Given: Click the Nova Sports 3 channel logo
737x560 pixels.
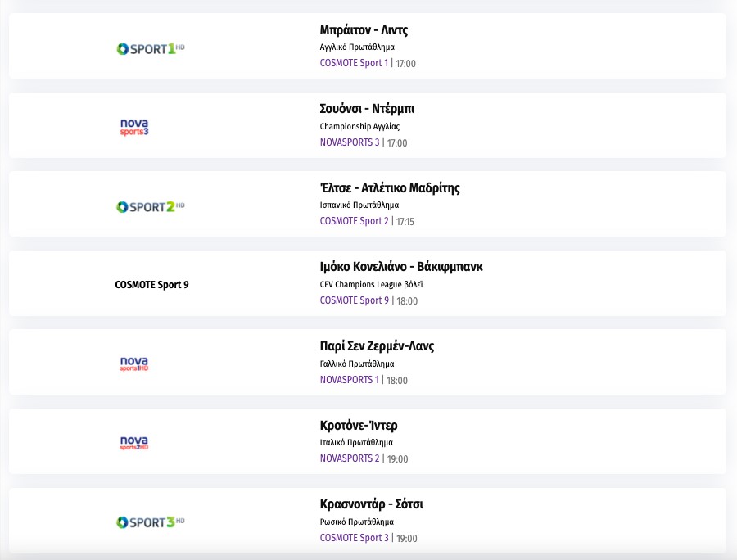Looking at the screenshot, I should [134, 127].
